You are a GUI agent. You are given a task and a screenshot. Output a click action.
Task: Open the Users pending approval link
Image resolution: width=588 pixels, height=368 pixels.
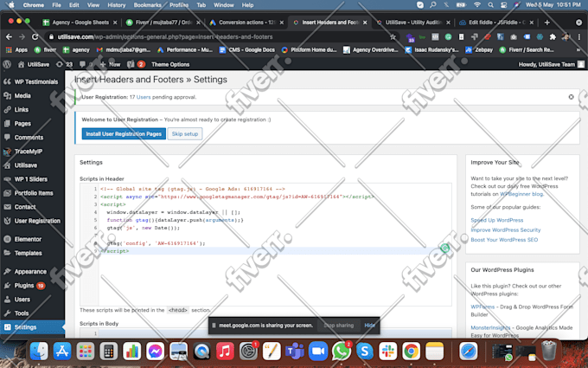pos(144,97)
